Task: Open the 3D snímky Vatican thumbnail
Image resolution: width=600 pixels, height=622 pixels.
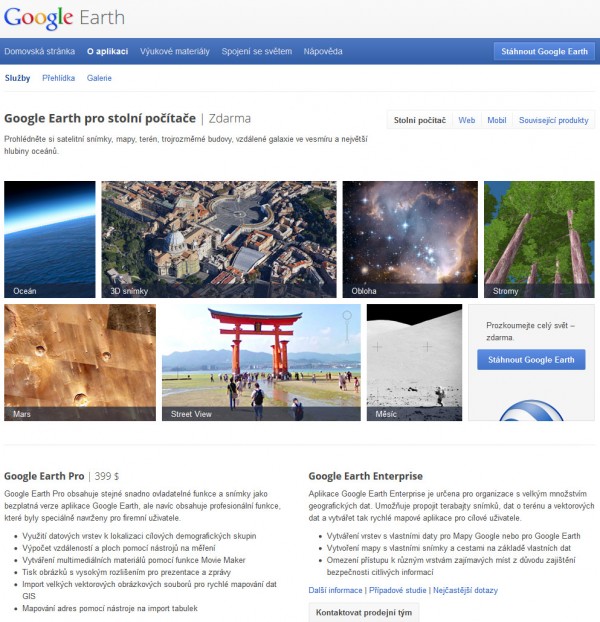Action: point(219,239)
